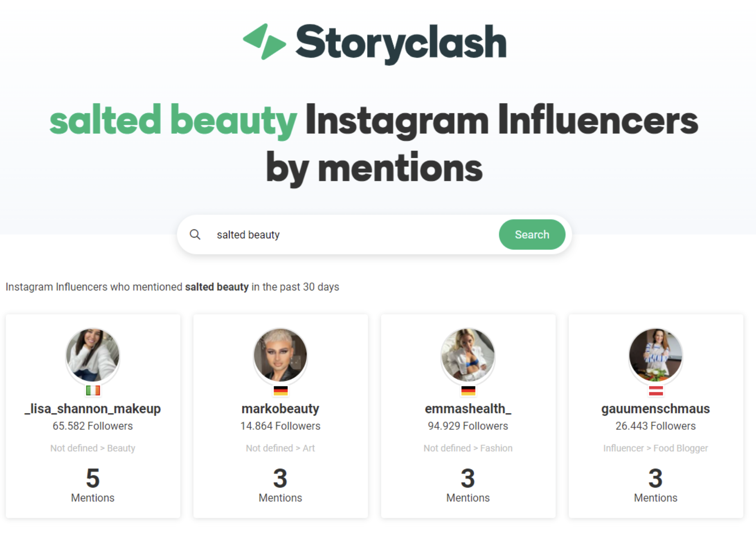The image size is (756, 539).
Task: Click the German flag on emmashealth_'s card
Action: pyautogui.click(x=468, y=390)
